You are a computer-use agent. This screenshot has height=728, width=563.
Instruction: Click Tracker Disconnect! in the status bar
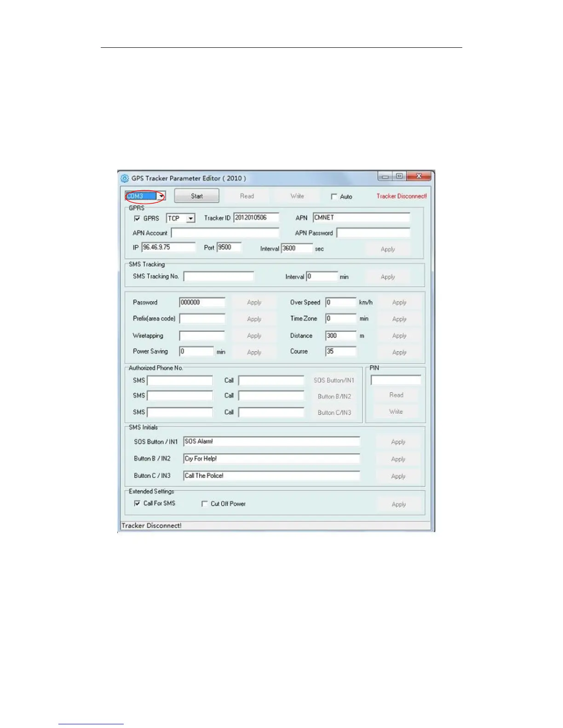pos(151,526)
